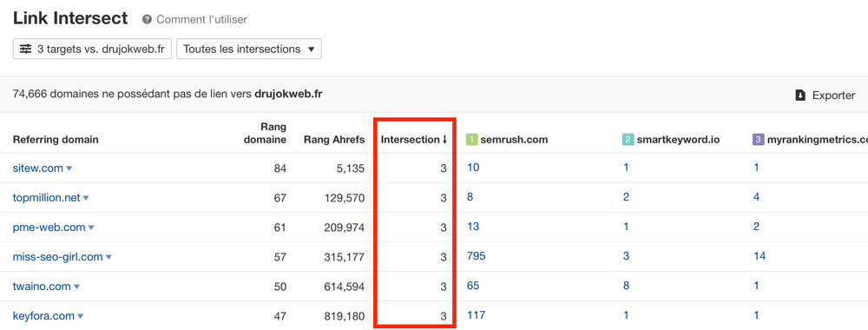Click the help question mark icon

tap(147, 19)
